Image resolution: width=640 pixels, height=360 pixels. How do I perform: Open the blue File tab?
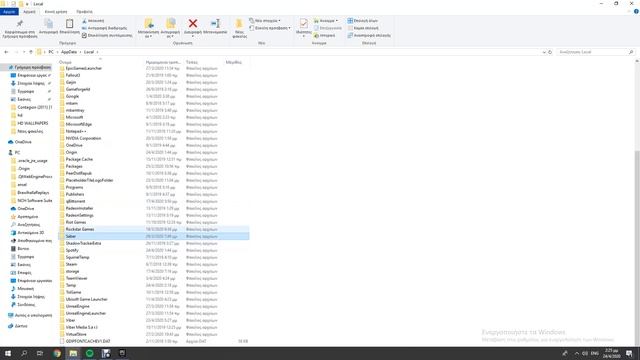coord(9,12)
